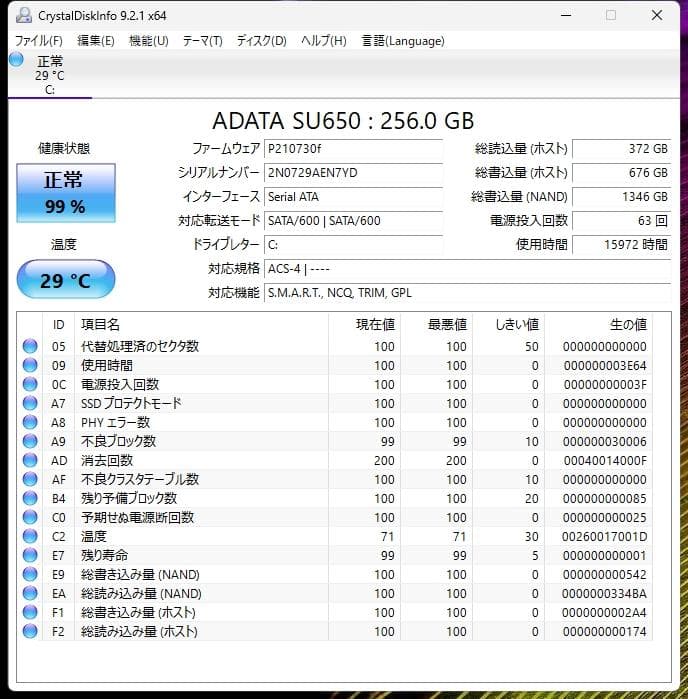The height and width of the screenshot is (699, 688).
Task: Click total host reads value 372 GB
Action: coord(622,149)
